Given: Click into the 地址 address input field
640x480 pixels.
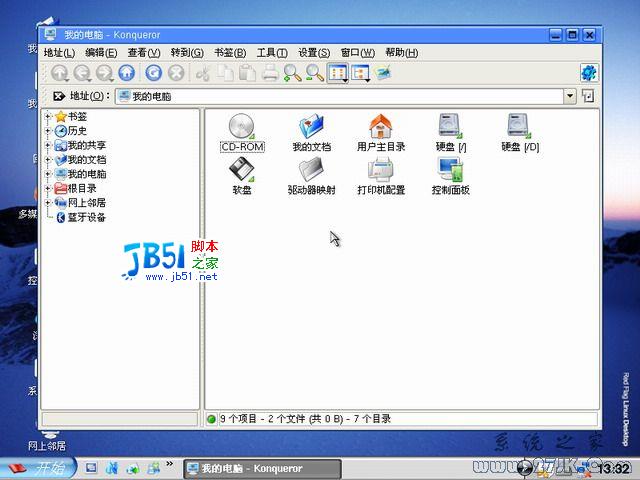Looking at the screenshot, I should (x=340, y=96).
